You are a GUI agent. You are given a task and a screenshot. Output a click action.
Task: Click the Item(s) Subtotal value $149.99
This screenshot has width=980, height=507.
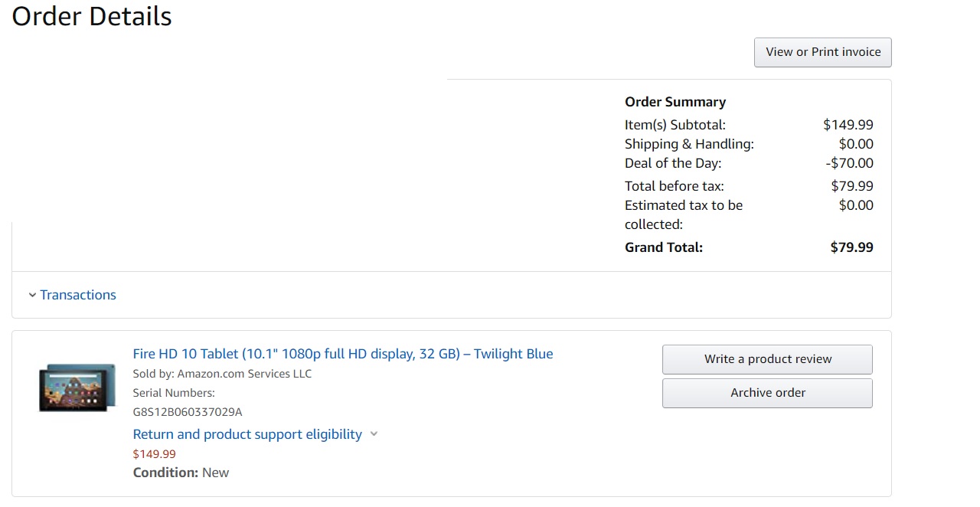coord(848,125)
